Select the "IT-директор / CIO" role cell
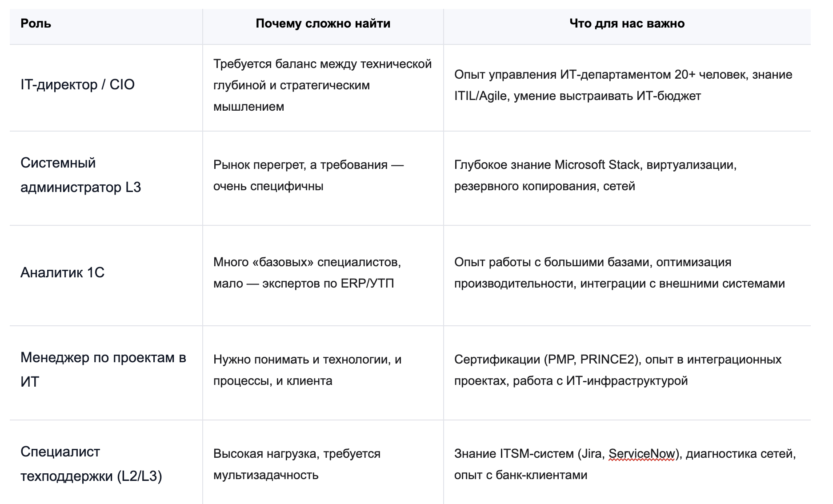This screenshot has width=833, height=504. pos(77,84)
